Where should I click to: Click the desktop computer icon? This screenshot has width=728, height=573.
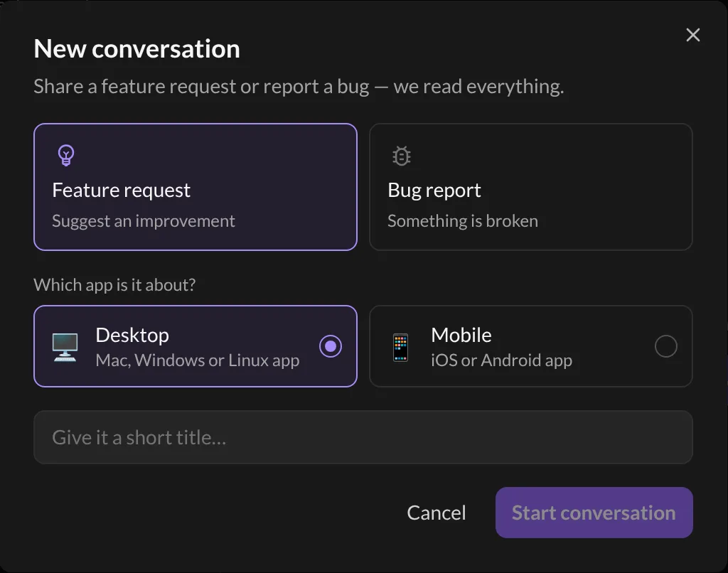[x=65, y=347]
